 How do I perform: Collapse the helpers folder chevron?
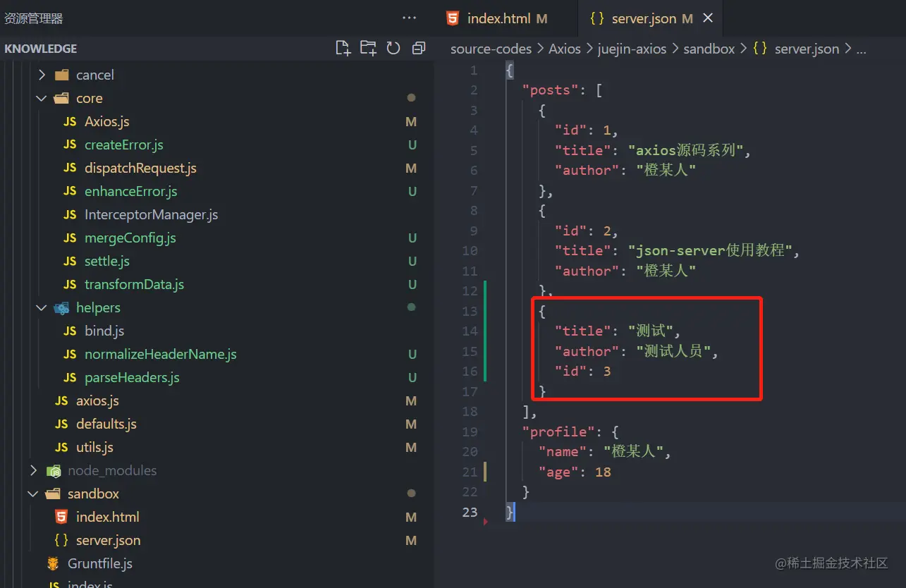coord(42,307)
